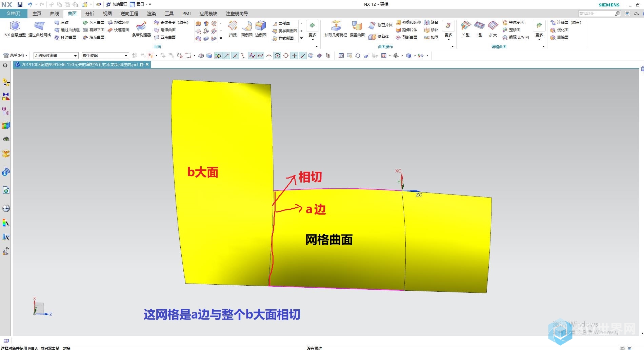Click the 艺术曲面 button
644x350 pixels.
(x=94, y=22)
